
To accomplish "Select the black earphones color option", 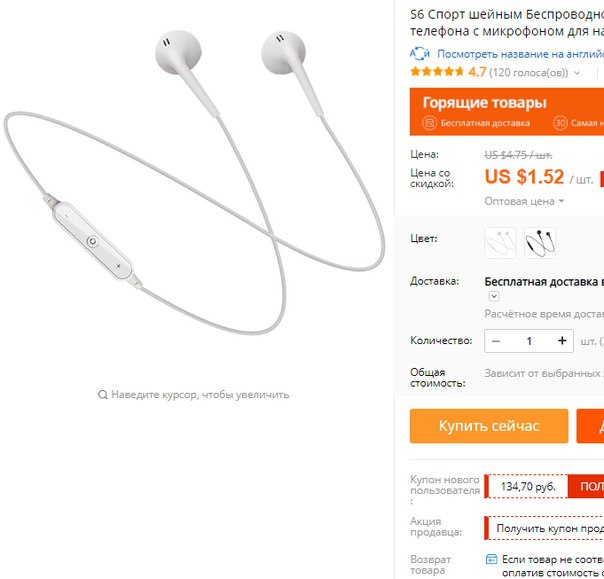I will point(540,242).
